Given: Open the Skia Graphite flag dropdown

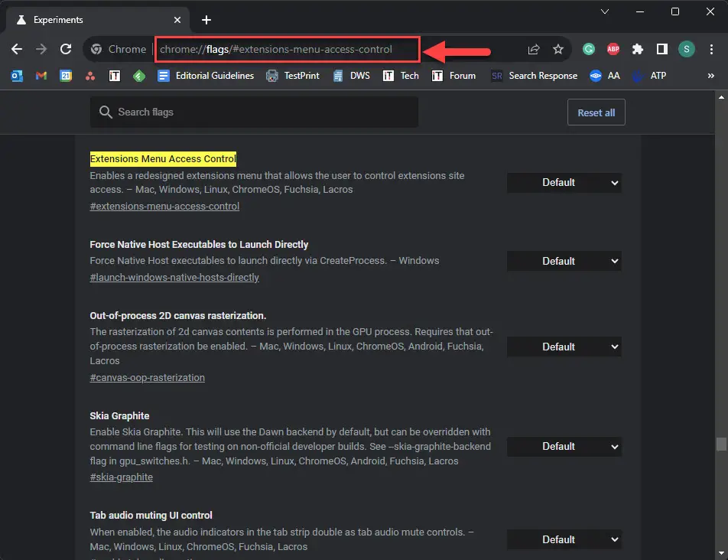Looking at the screenshot, I should point(564,447).
